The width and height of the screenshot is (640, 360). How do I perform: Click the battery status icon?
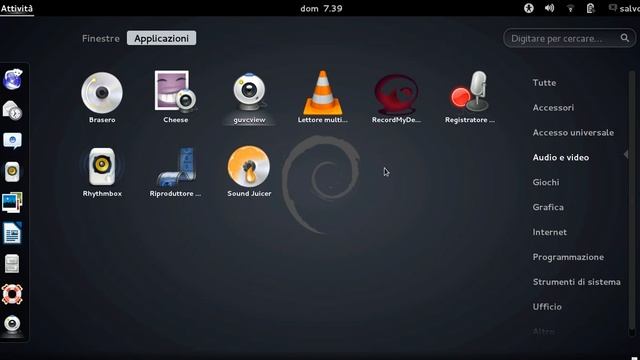[591, 8]
